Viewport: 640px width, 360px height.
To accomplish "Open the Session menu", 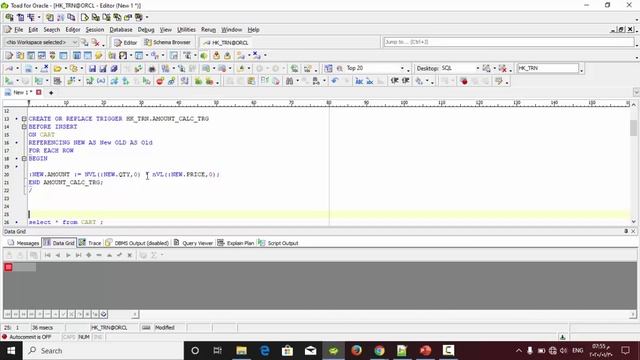I will click(x=95, y=30).
